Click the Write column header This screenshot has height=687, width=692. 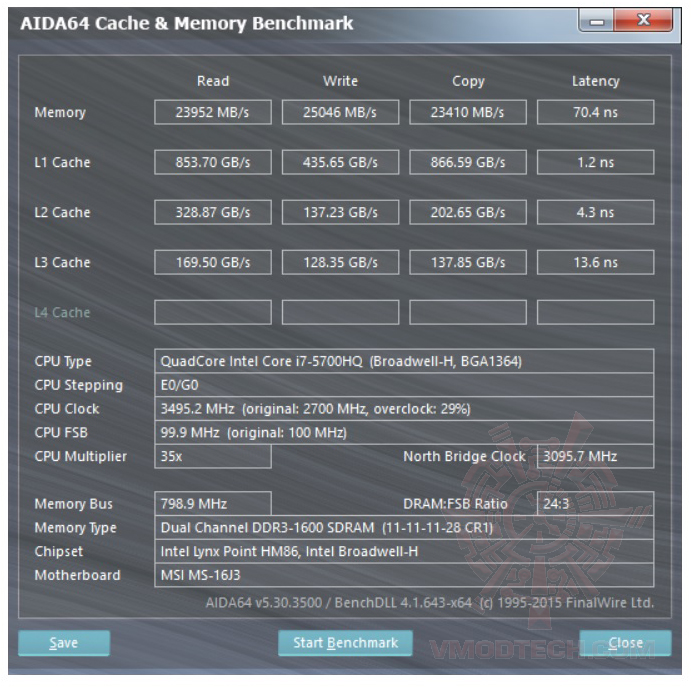tap(340, 81)
